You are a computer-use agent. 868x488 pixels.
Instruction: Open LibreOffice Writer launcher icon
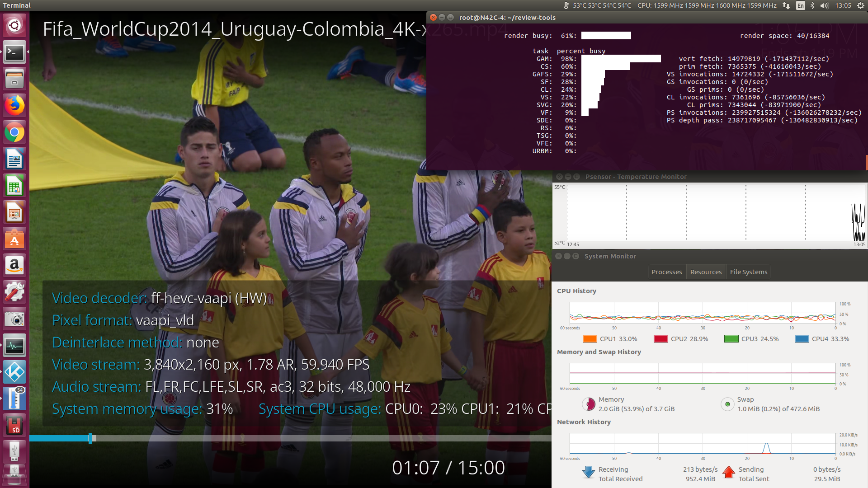14,159
